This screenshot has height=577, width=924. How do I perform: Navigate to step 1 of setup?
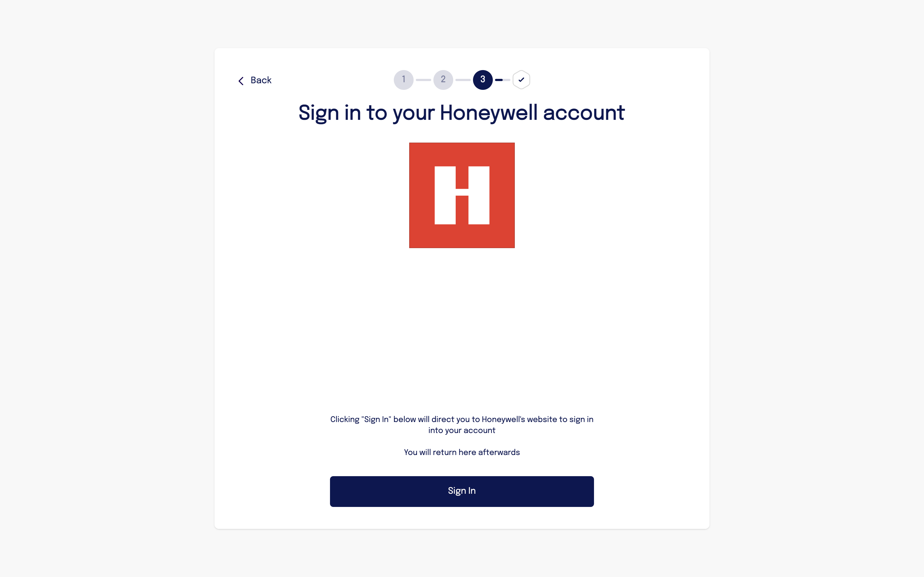404,79
